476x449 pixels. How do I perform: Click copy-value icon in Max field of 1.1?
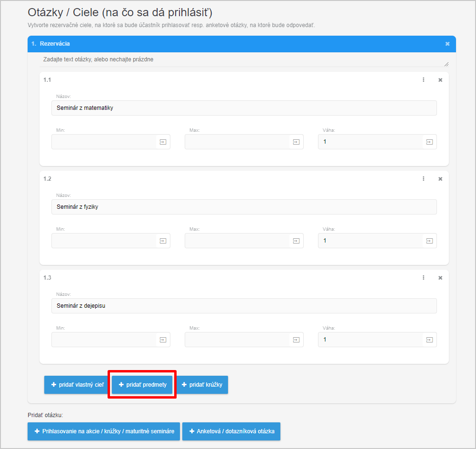296,142
